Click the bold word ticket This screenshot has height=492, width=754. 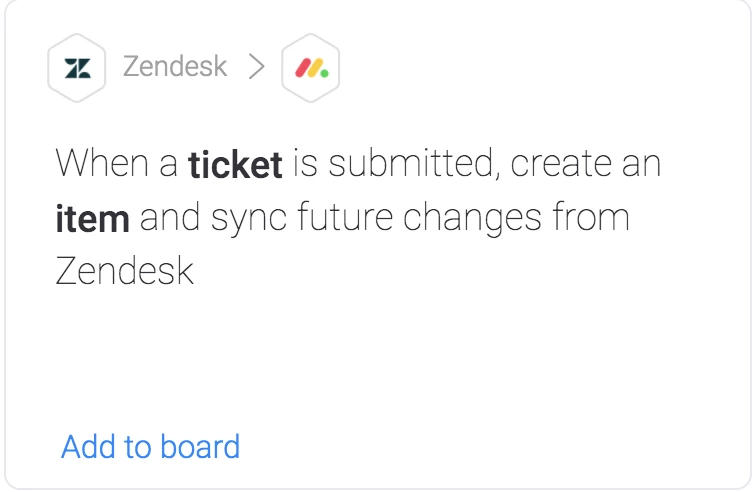pyautogui.click(x=235, y=165)
